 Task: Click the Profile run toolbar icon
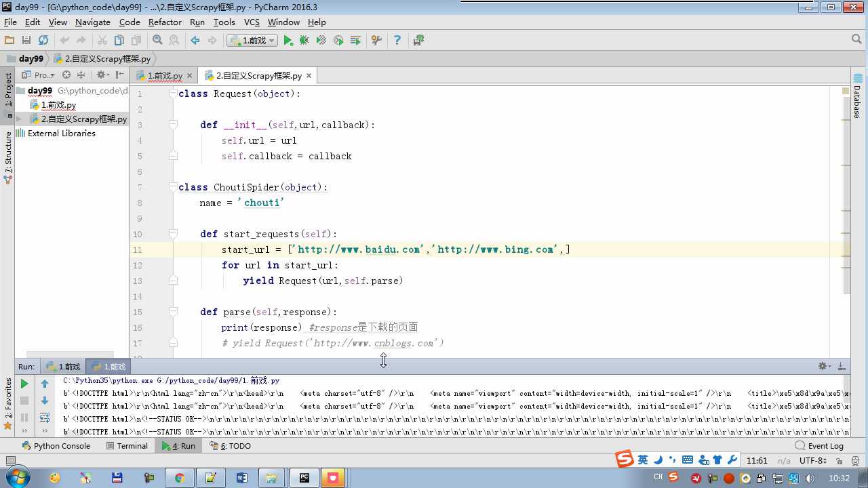click(x=338, y=41)
